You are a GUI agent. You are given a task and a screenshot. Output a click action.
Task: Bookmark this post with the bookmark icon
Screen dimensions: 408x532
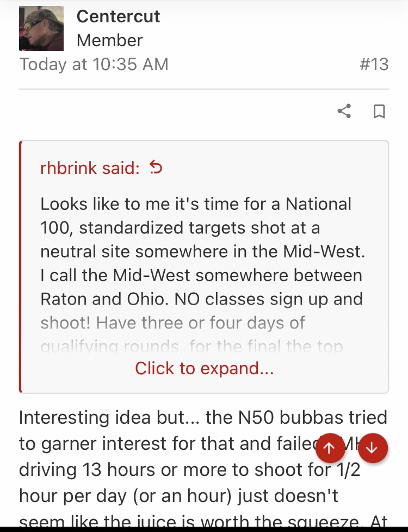[379, 112]
